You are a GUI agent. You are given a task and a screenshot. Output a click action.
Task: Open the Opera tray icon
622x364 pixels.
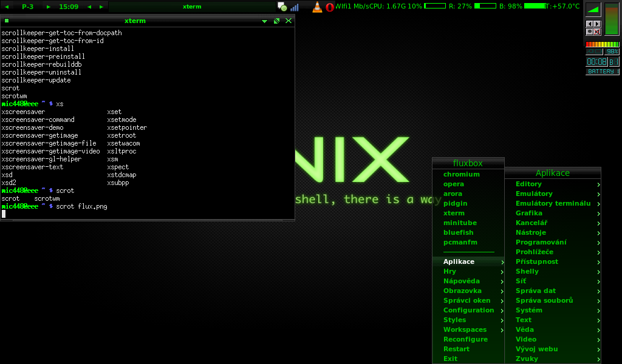pyautogui.click(x=329, y=7)
